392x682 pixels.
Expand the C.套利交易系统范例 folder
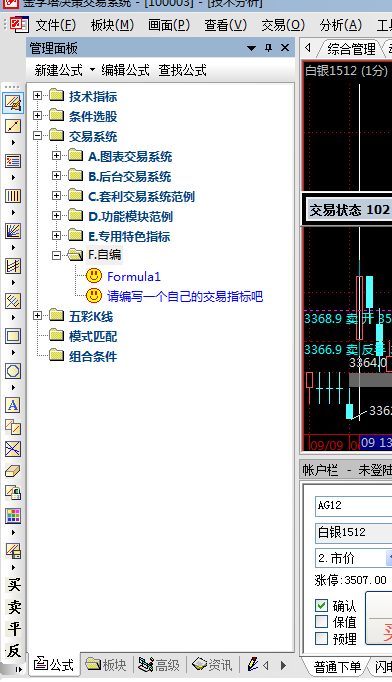[57, 196]
